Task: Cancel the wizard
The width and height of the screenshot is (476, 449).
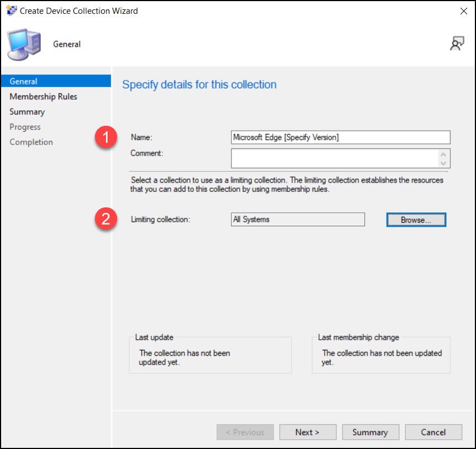Action: (x=433, y=432)
